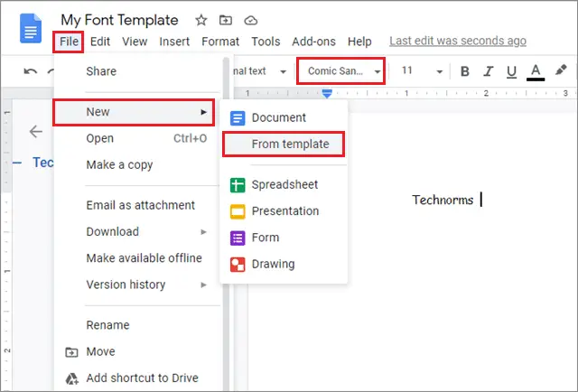
Task: Click the blue indent marker on ruler
Action: [327, 93]
